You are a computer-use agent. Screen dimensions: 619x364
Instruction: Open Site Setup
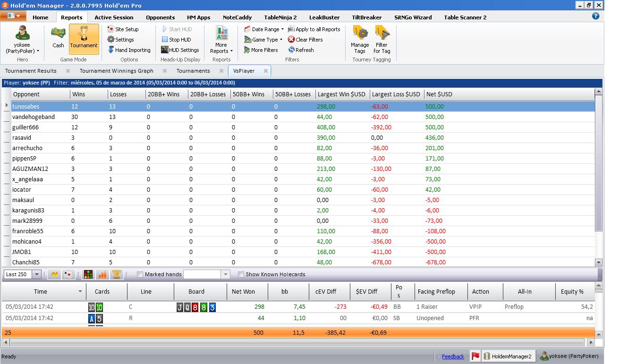coord(123,29)
